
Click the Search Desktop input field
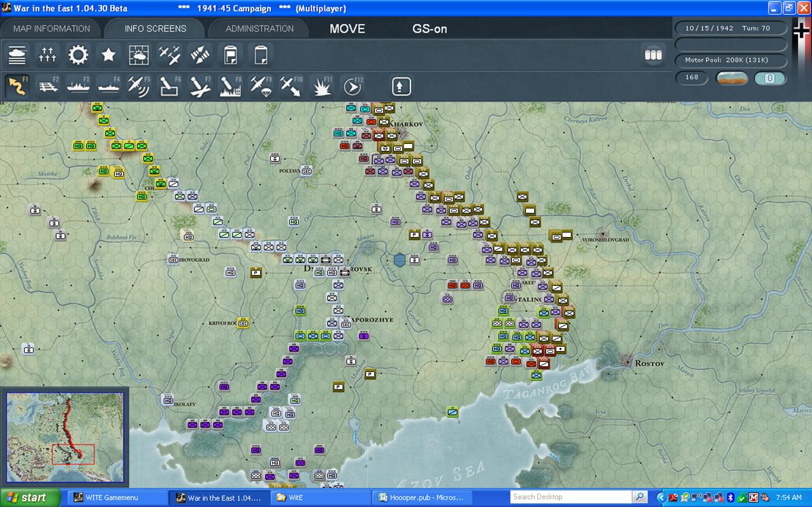point(570,497)
